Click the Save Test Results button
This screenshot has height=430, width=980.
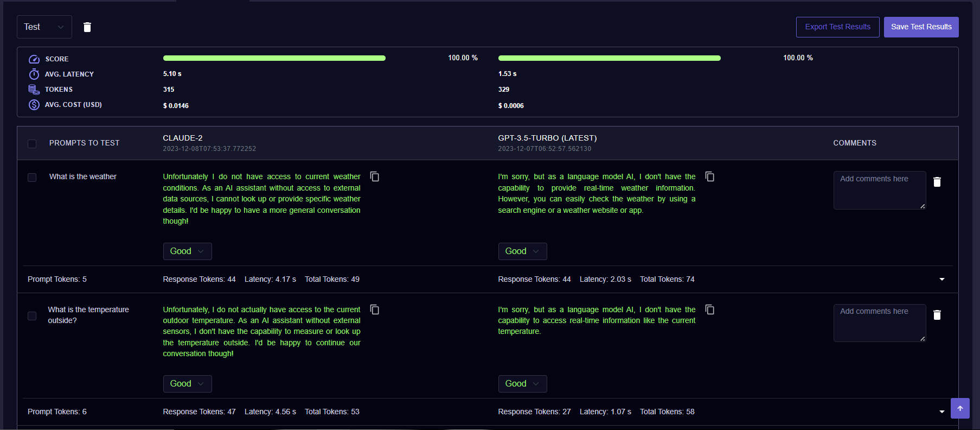click(x=921, y=27)
